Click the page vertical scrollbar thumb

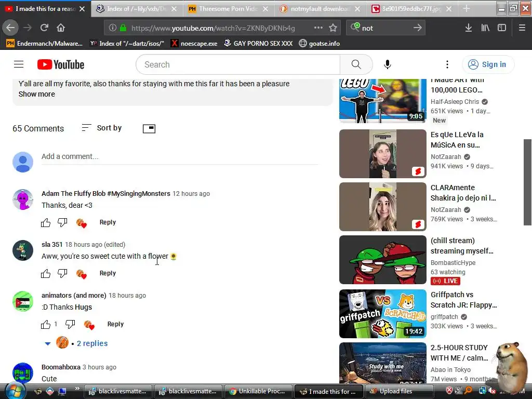[x=527, y=182]
